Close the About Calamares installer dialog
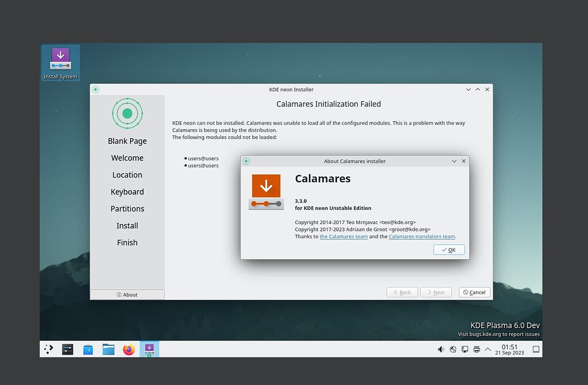 coord(464,161)
